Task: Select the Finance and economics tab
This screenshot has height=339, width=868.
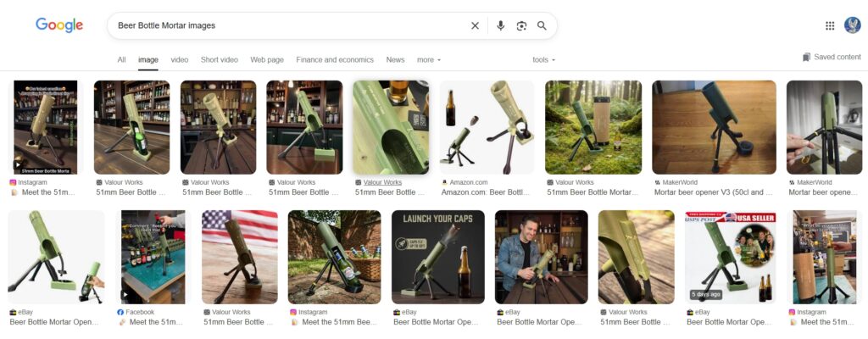Action: coord(335,60)
